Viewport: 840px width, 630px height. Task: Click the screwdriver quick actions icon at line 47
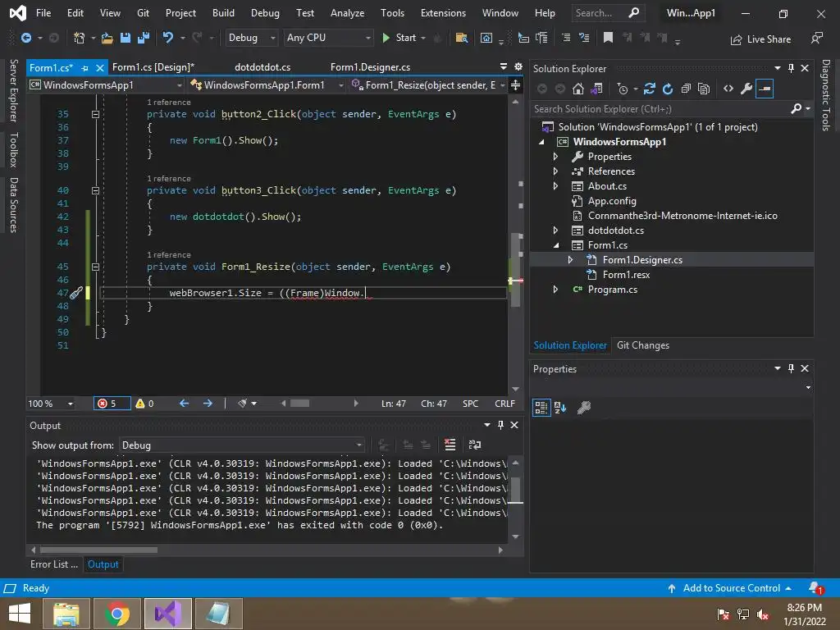76,293
